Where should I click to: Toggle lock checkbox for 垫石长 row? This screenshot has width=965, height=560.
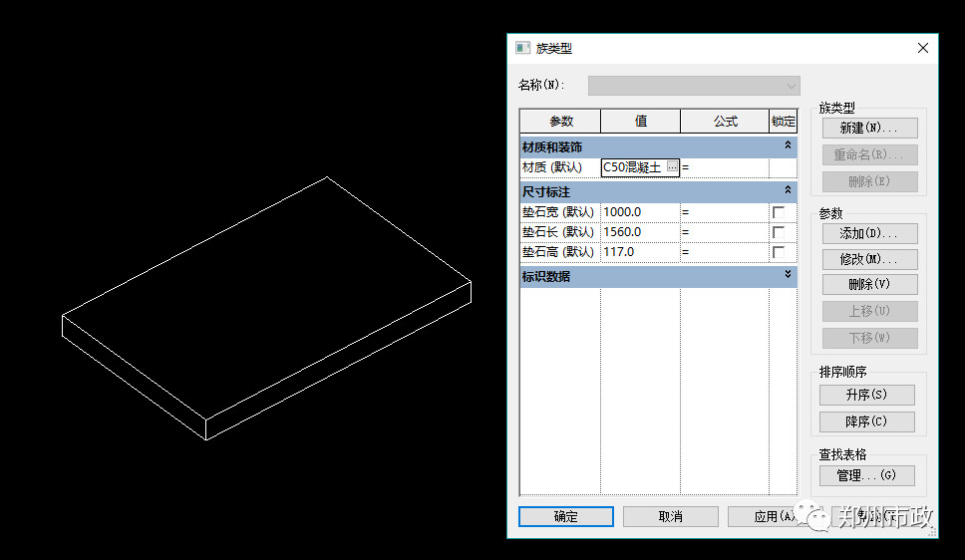pyautogui.click(x=779, y=232)
